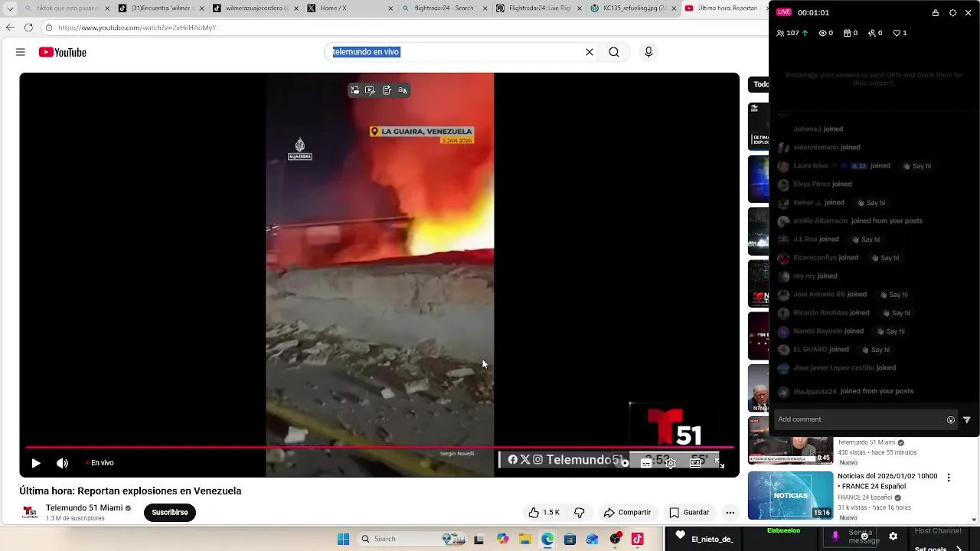The height and width of the screenshot is (551, 980).
Task: Open video player settings gear
Action: (x=671, y=463)
